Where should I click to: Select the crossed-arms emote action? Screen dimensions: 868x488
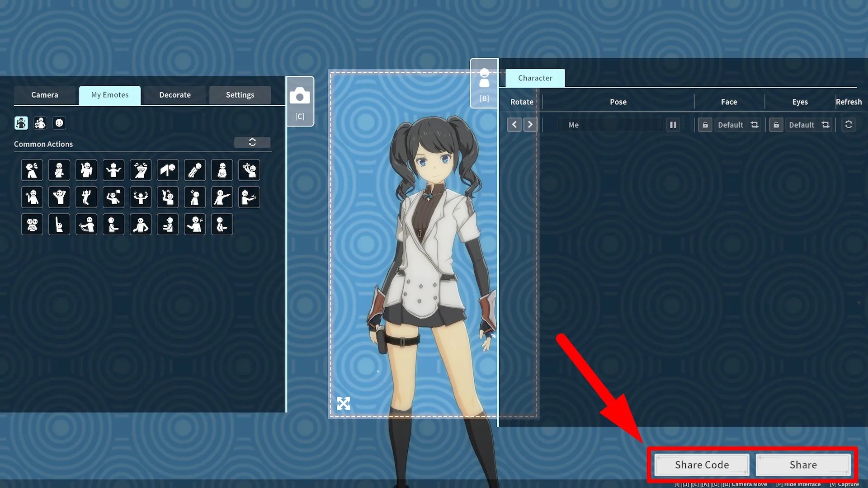click(32, 225)
